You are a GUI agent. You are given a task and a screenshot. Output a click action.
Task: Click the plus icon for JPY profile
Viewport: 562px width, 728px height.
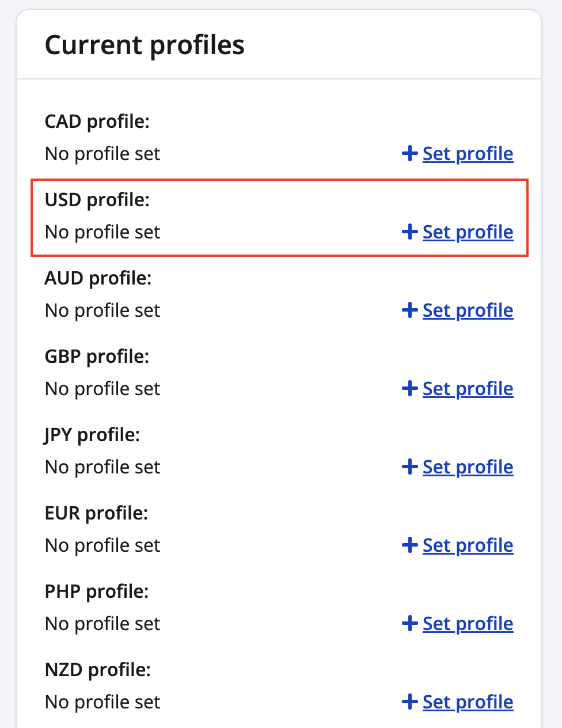click(409, 467)
